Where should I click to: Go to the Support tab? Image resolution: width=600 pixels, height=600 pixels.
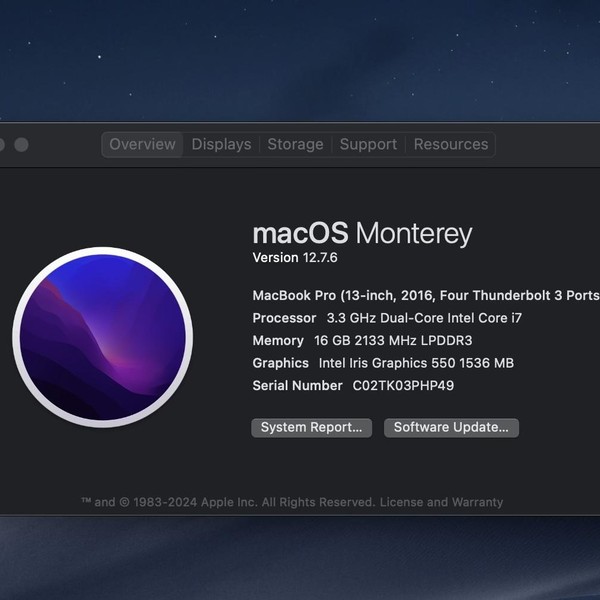[x=368, y=144]
